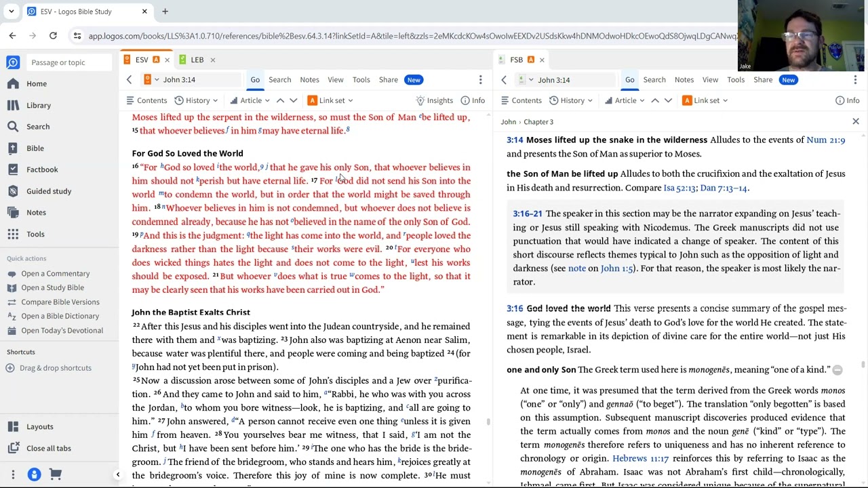
Task: Close the LEB tab
Action: point(212,60)
